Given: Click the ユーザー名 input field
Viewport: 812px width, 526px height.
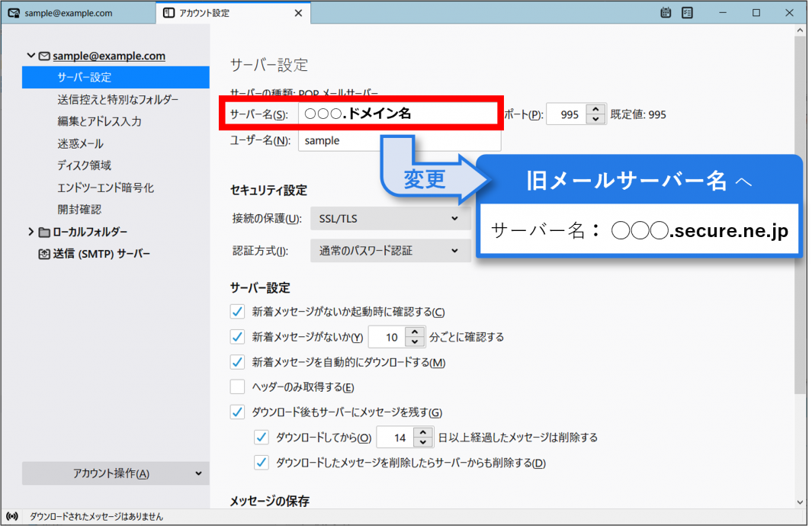Looking at the screenshot, I should 399,140.
